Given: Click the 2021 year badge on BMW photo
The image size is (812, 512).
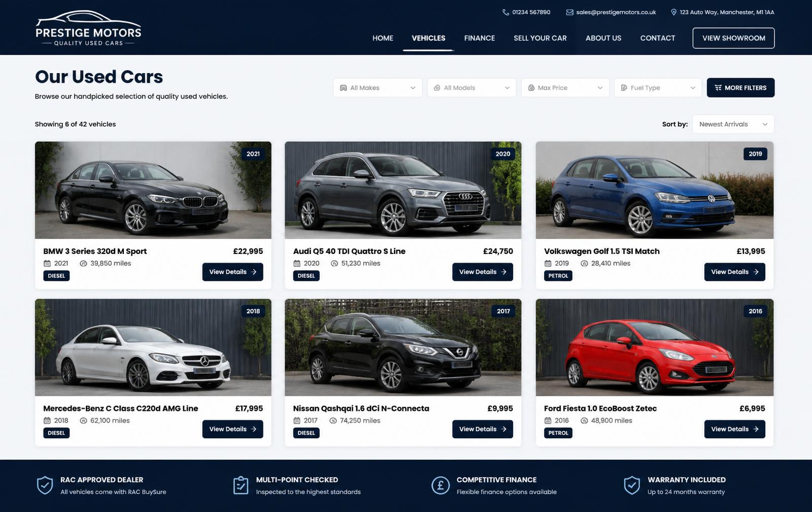Looking at the screenshot, I should pos(253,154).
